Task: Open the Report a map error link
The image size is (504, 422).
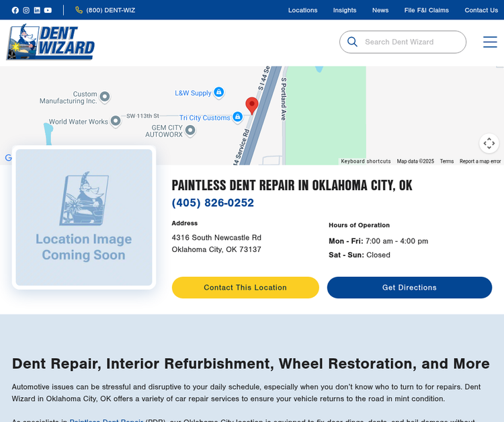Action: 480,161
